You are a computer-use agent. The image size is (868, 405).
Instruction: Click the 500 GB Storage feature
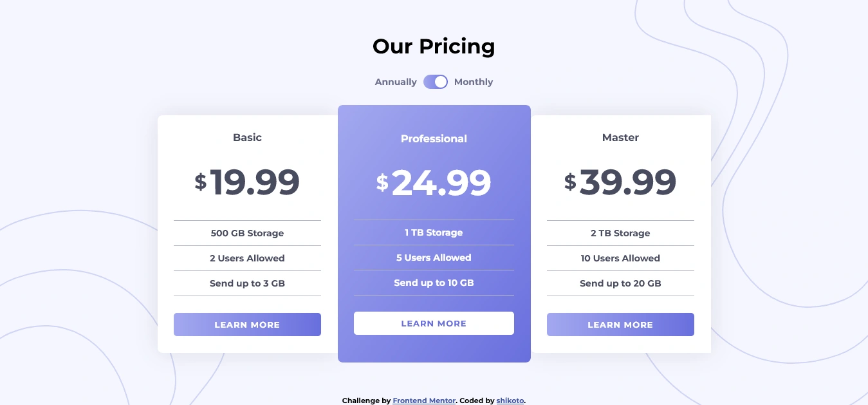(x=247, y=233)
